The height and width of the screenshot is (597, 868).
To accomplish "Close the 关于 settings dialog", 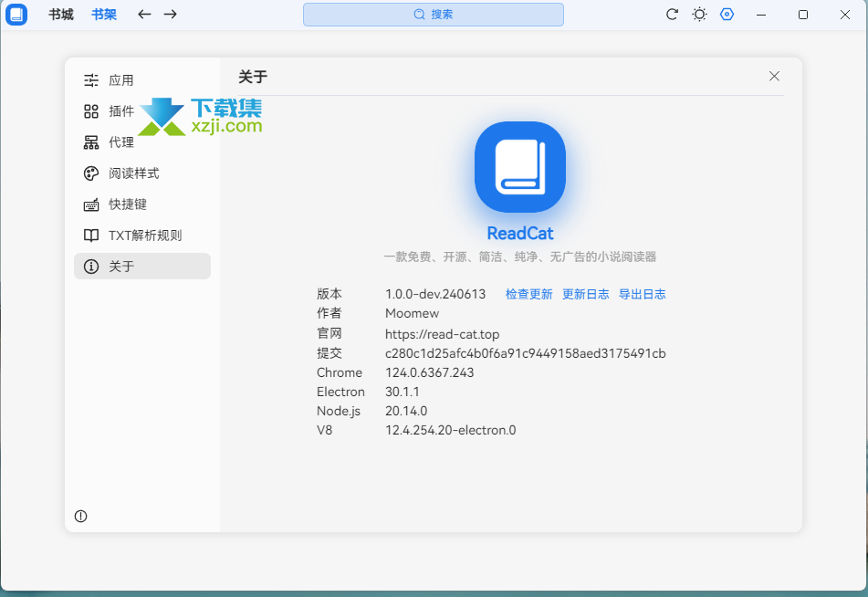I will 775,77.
